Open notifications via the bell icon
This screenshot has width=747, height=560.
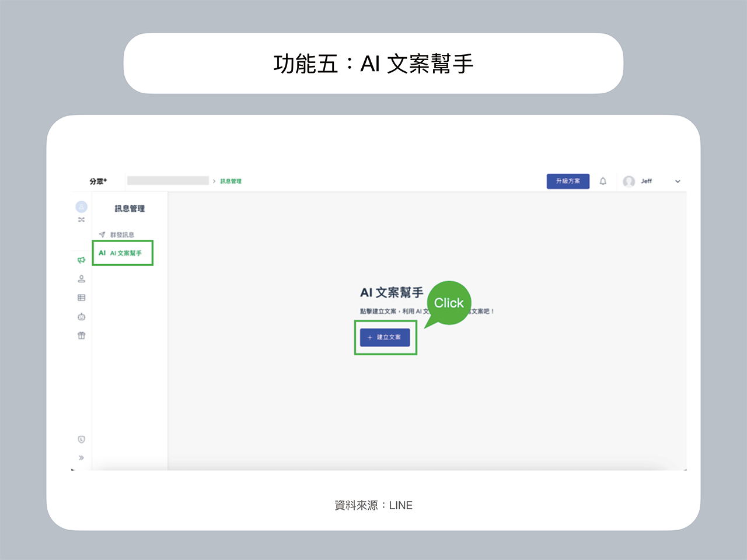603,181
